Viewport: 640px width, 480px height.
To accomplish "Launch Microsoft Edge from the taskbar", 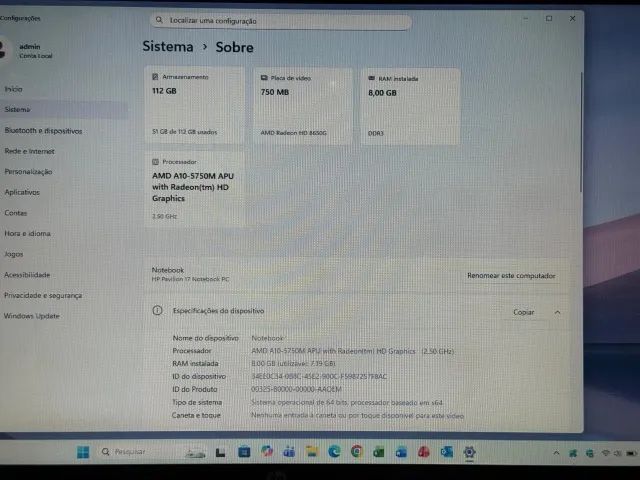I will [334, 452].
